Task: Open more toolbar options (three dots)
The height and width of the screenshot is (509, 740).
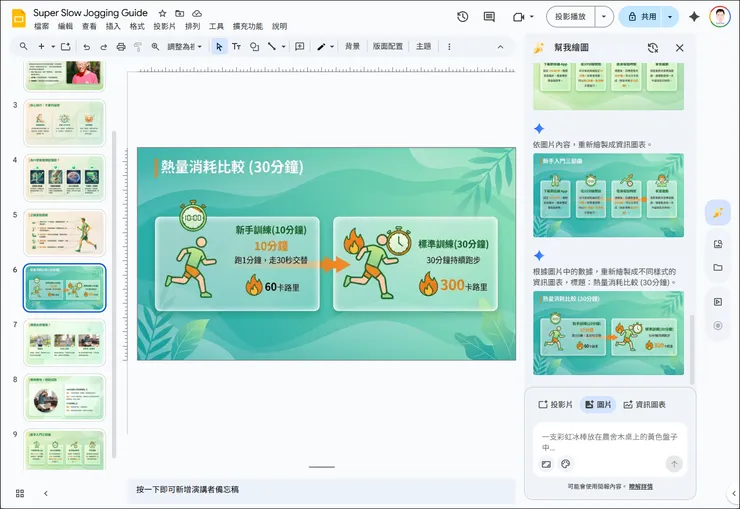Action: (449, 46)
